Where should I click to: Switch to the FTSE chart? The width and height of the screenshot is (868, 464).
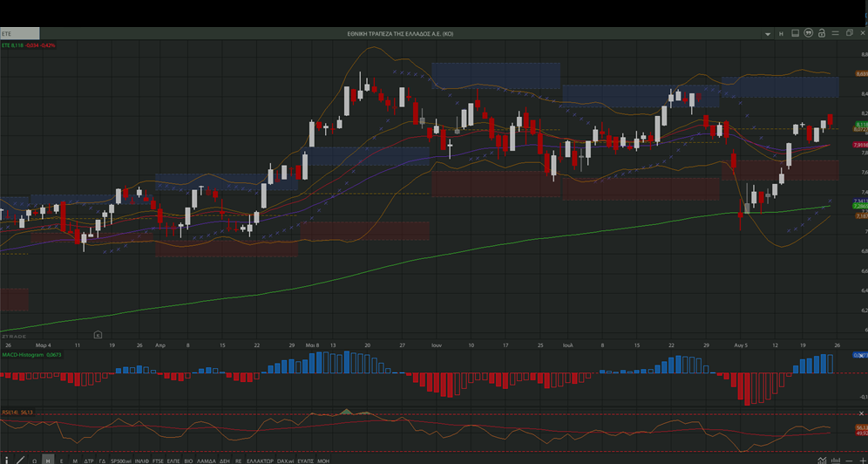pyautogui.click(x=159, y=461)
